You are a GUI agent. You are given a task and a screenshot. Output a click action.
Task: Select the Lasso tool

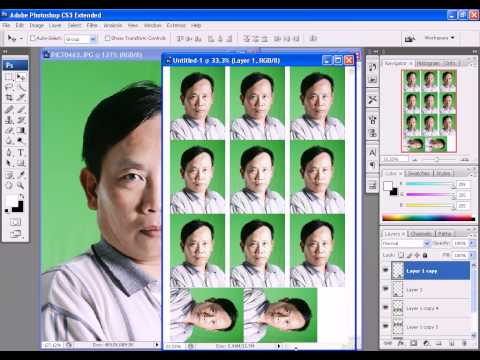pyautogui.click(x=9, y=87)
